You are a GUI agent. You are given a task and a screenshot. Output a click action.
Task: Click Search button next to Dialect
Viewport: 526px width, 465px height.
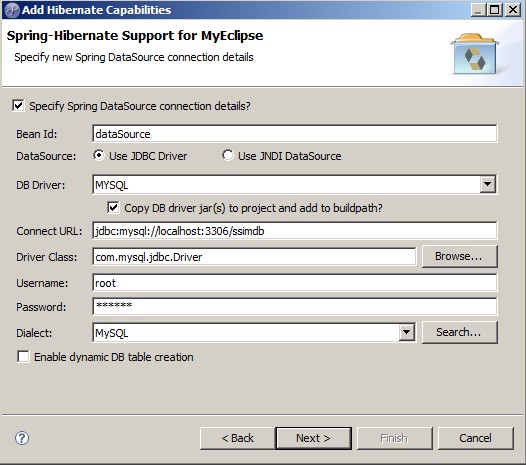[x=459, y=332]
